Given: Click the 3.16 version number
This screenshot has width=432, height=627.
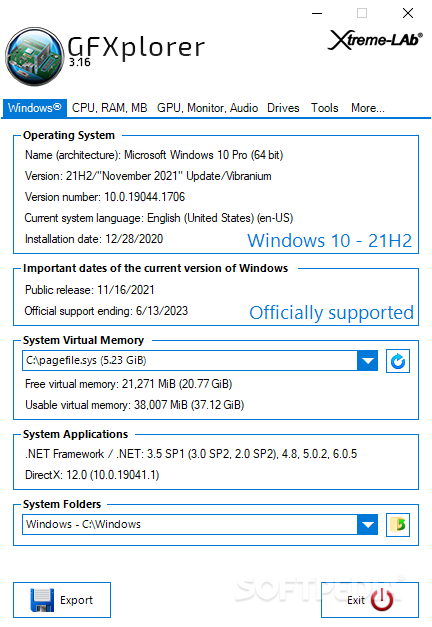Looking at the screenshot, I should pos(80,62).
